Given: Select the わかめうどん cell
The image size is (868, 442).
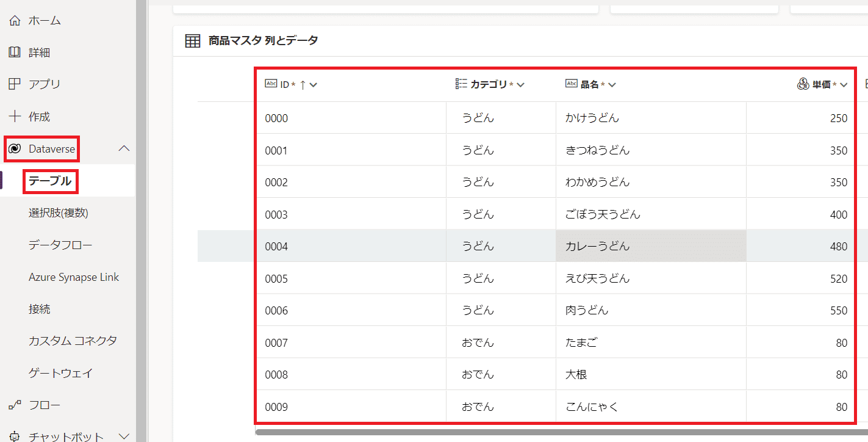Looking at the screenshot, I should [x=651, y=182].
